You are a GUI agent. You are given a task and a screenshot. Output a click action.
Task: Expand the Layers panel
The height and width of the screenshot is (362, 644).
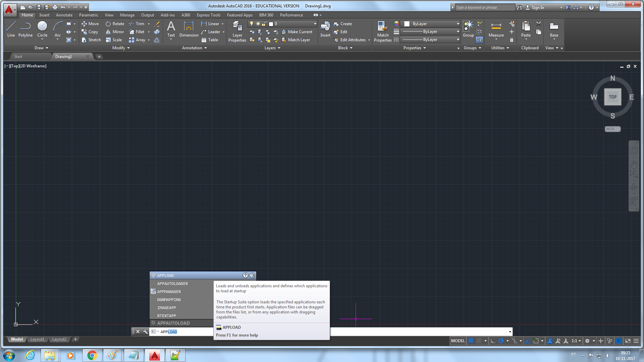pos(272,48)
